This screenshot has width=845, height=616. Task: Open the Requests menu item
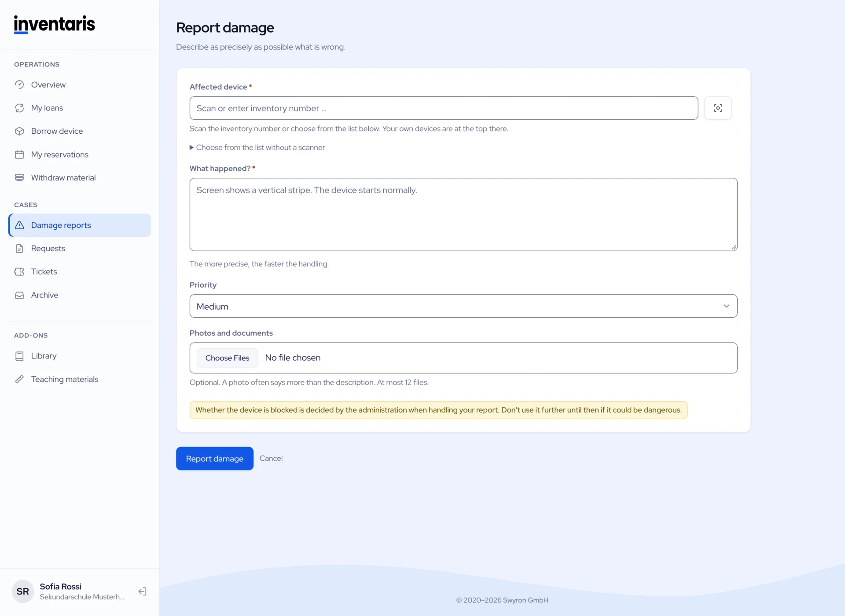click(80, 249)
